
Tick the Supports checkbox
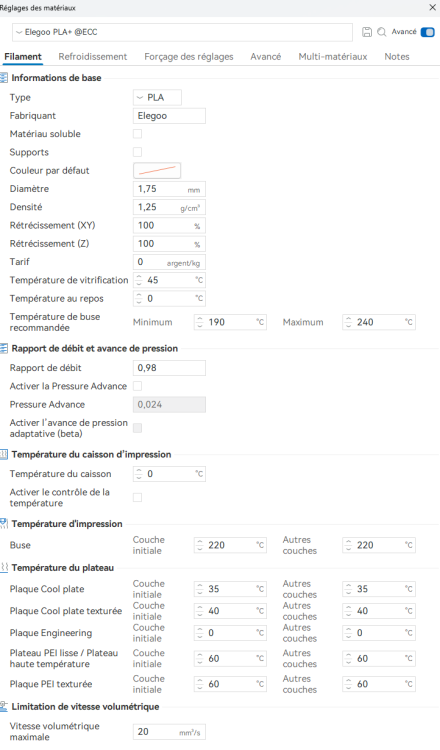point(137,152)
